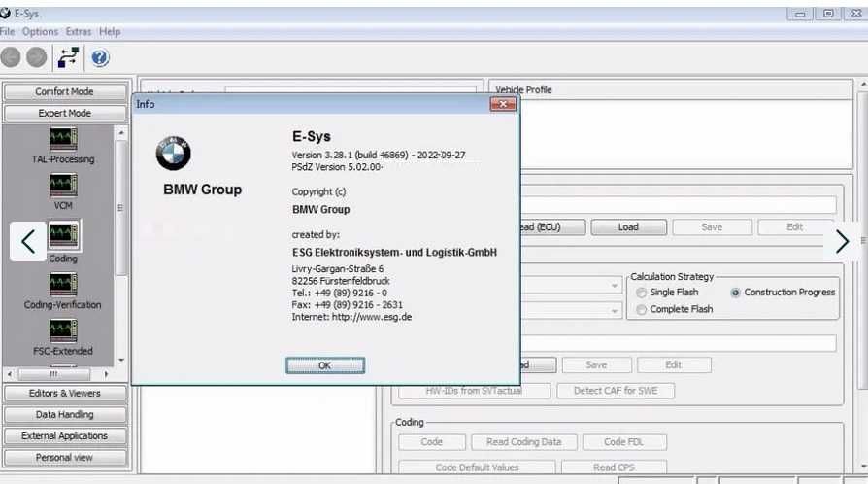Click sidebar horizontal scroll left arrow
Image resolution: width=868 pixels, height=484 pixels.
pyautogui.click(x=10, y=374)
